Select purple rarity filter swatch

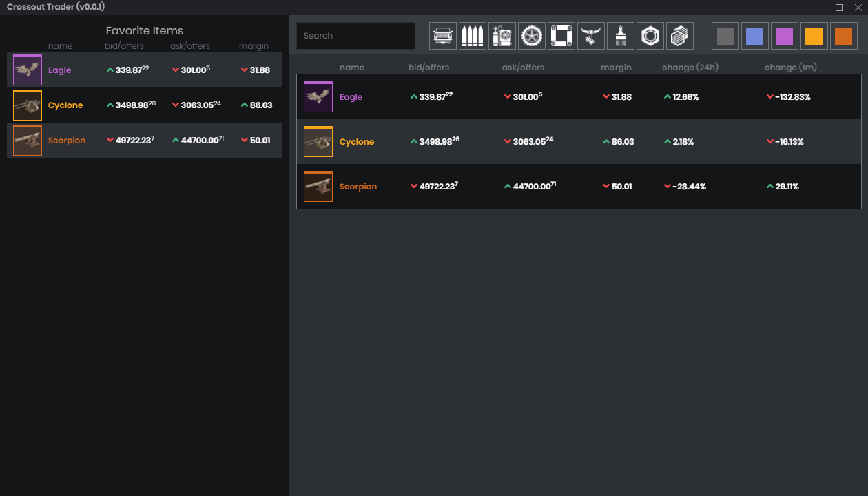(x=785, y=36)
